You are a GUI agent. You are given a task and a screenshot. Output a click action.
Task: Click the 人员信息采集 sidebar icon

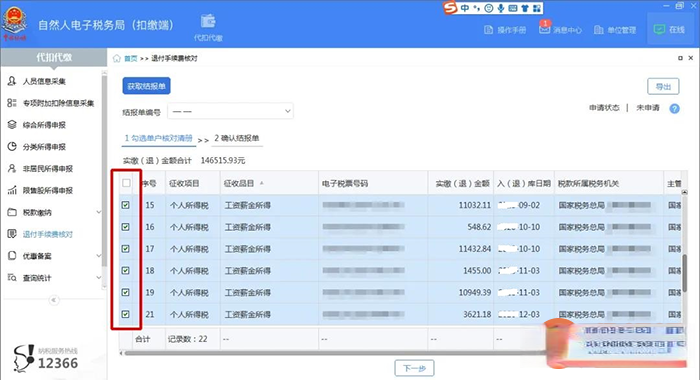pyautogui.click(x=12, y=81)
